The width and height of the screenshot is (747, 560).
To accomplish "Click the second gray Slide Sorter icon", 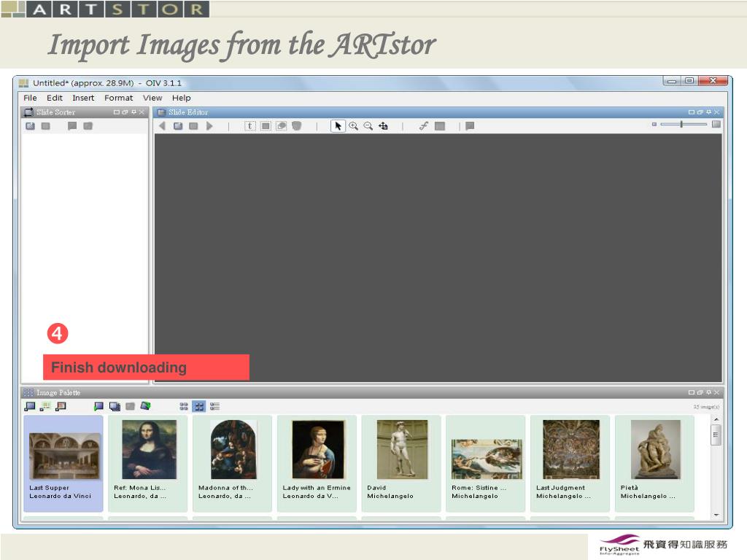I will (46, 126).
